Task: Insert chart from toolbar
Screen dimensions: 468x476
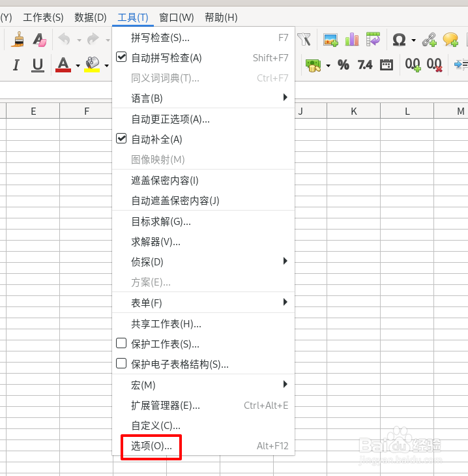Action: coord(352,40)
